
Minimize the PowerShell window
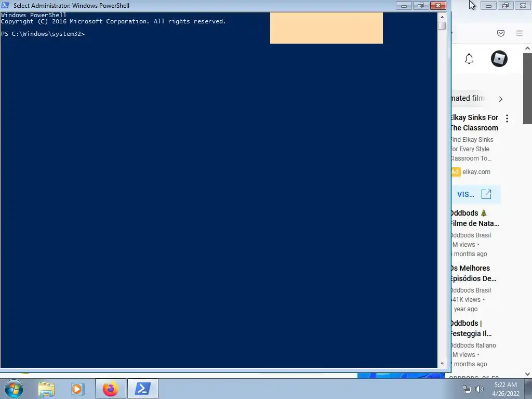404,5
